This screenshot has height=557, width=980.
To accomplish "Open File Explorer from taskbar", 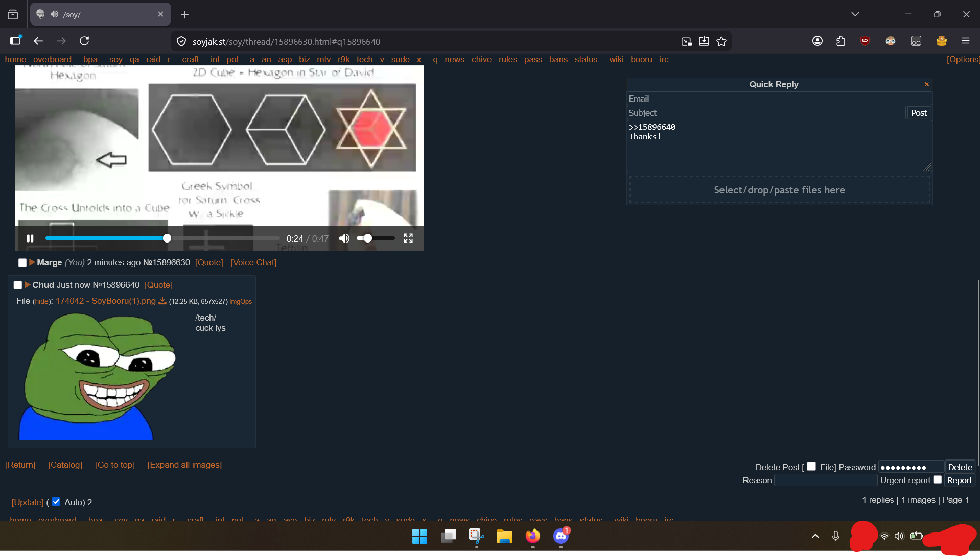I will click(504, 536).
